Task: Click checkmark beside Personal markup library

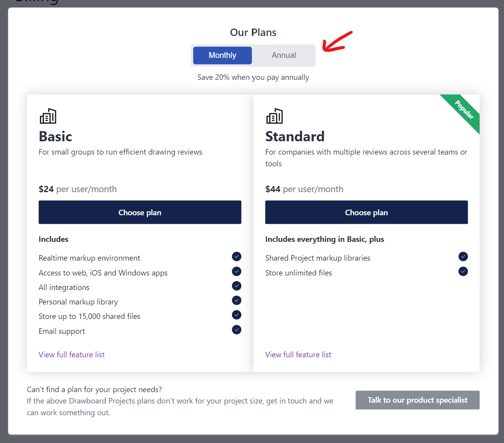Action: click(x=237, y=301)
